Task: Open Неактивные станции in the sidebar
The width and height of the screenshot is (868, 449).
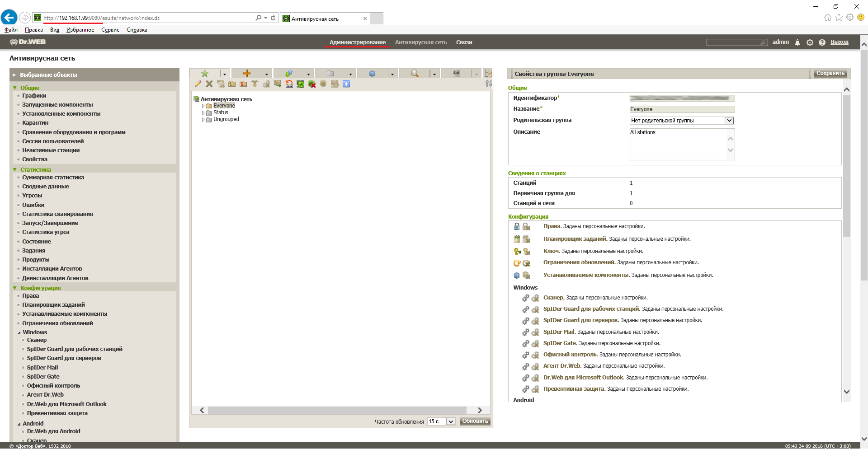Action: pyautogui.click(x=51, y=150)
